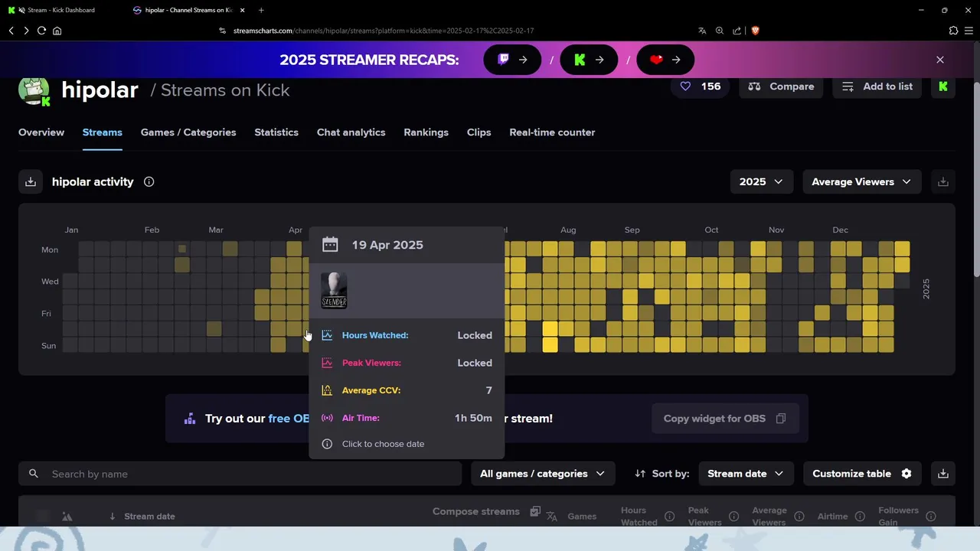980x551 pixels.
Task: Click the hipolar channel avatar
Action: (34, 91)
